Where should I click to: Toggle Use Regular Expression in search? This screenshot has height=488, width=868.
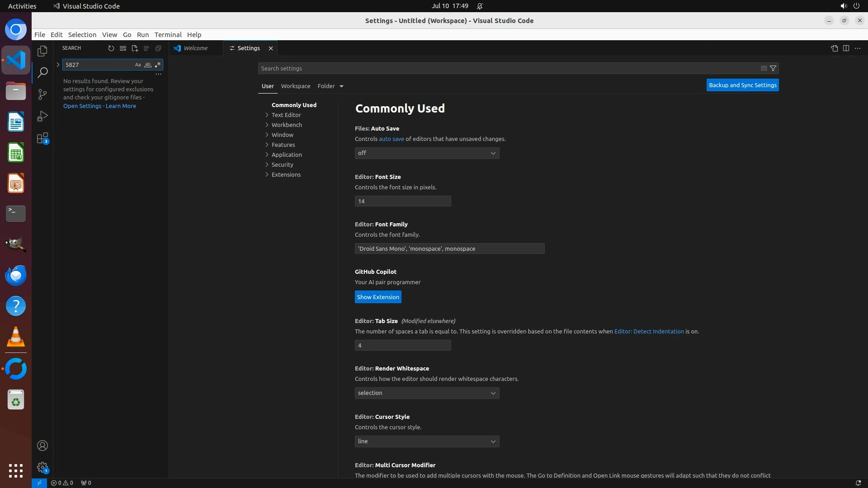(x=158, y=65)
